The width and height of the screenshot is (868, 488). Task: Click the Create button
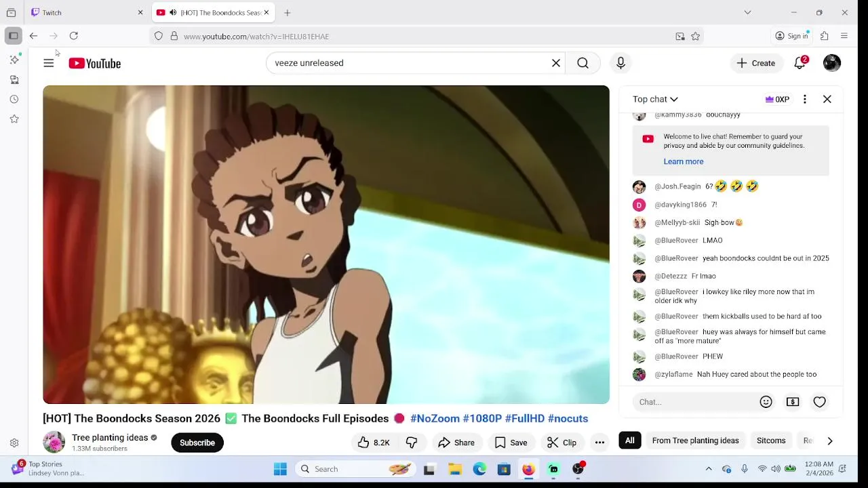tap(756, 63)
